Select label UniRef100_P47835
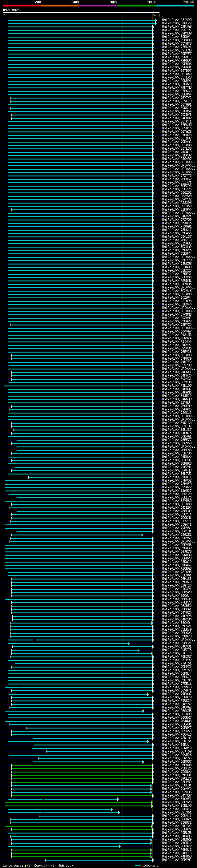Image resolution: width=197 pixels, height=868 pixels. coord(177,284)
